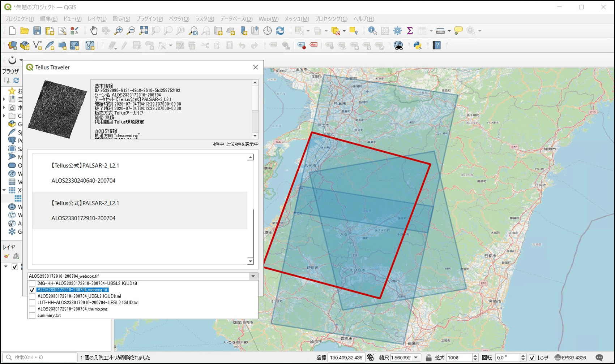The width and height of the screenshot is (615, 364).
Task: Open the QGIS help contents book
Action: click(437, 45)
